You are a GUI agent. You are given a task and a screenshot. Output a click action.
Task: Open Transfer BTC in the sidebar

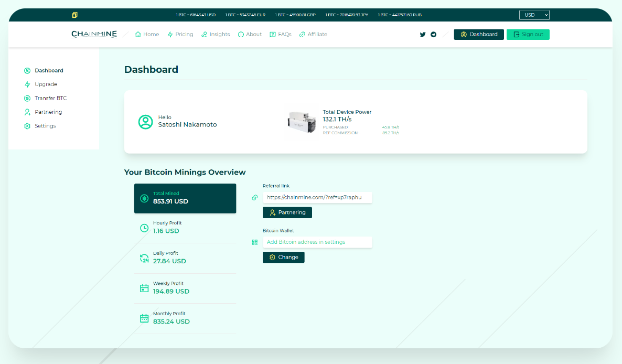coord(45,98)
